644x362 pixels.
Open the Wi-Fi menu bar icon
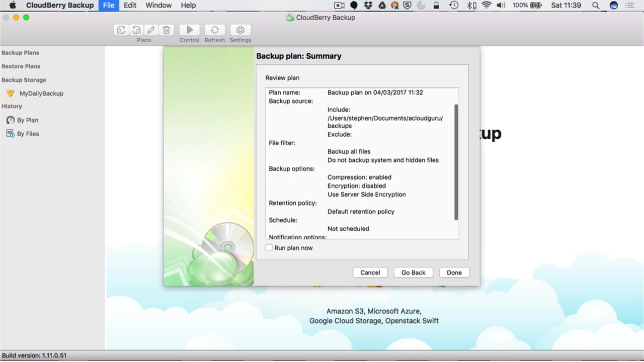click(487, 6)
